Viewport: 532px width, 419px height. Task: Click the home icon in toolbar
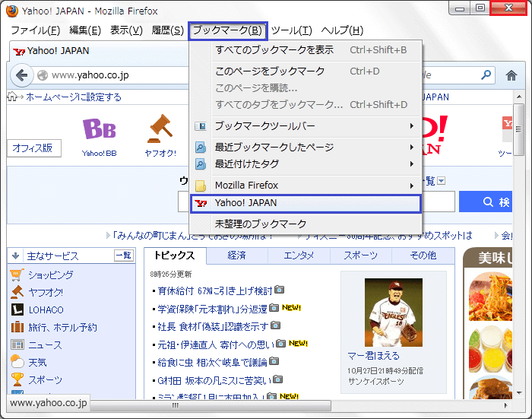click(x=511, y=75)
